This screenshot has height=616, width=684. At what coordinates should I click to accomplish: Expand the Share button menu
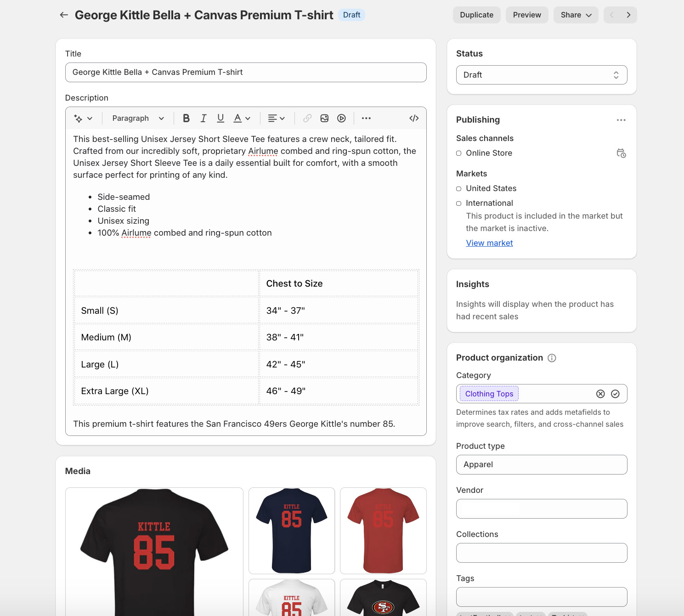click(576, 15)
